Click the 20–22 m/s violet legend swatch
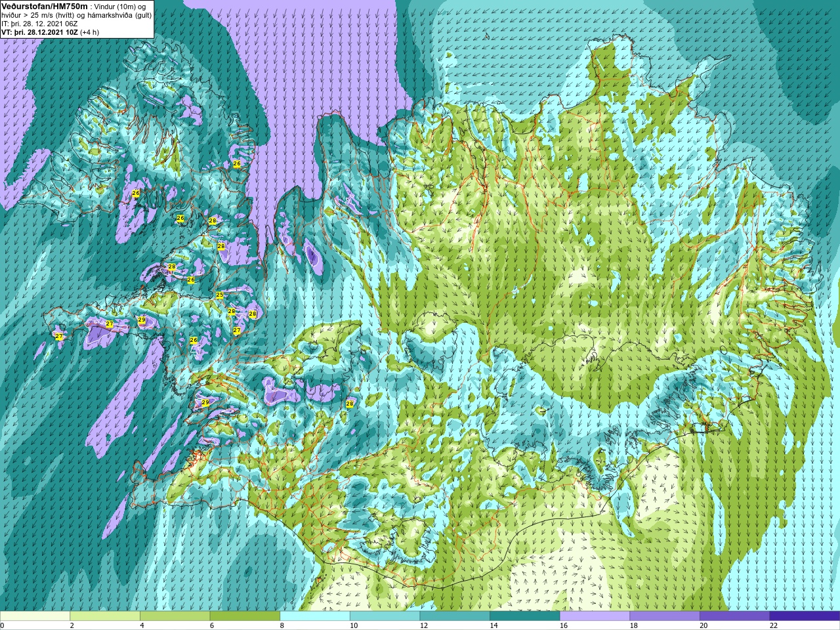Viewport: 840px width, 630px height. [x=735, y=616]
